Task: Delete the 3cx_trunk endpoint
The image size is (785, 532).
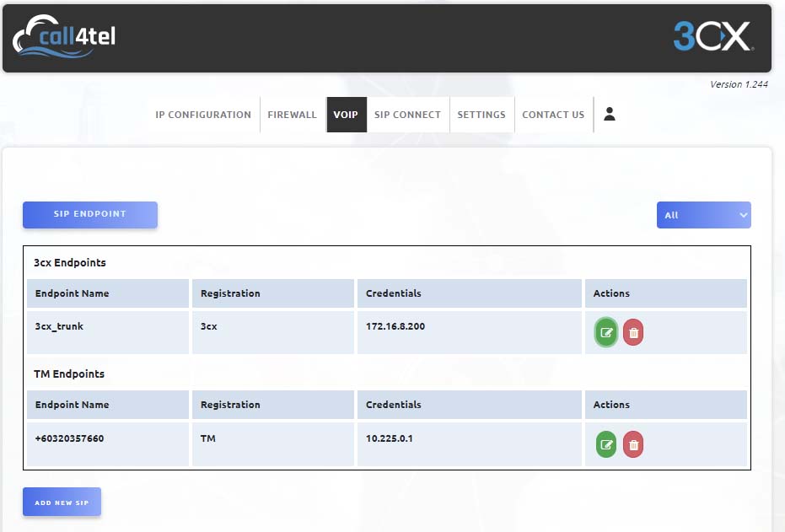Action: [x=633, y=332]
